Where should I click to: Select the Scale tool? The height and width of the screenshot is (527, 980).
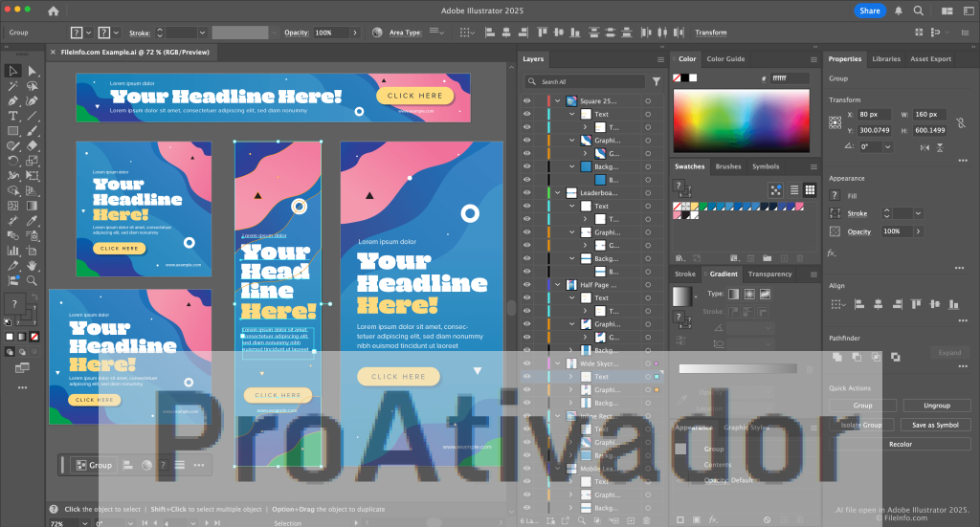(32, 161)
